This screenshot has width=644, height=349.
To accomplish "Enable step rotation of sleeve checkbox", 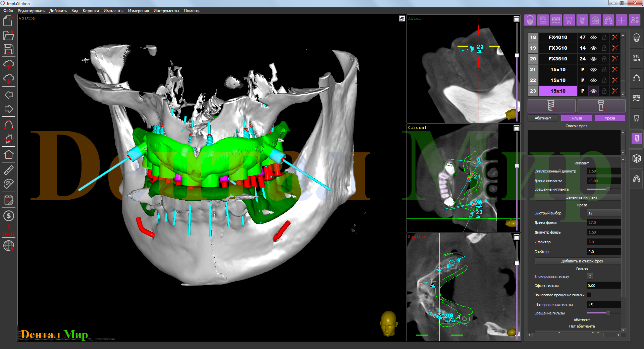I will click(x=589, y=295).
